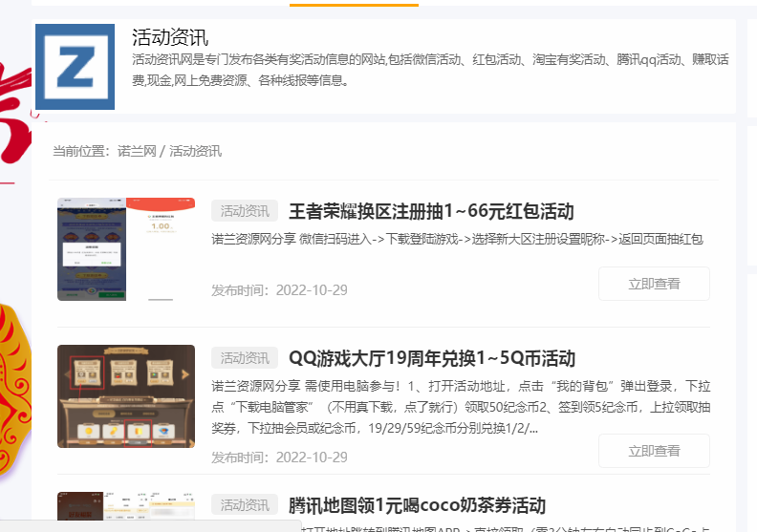Click the blue Z logo icon

pyautogui.click(x=75, y=67)
